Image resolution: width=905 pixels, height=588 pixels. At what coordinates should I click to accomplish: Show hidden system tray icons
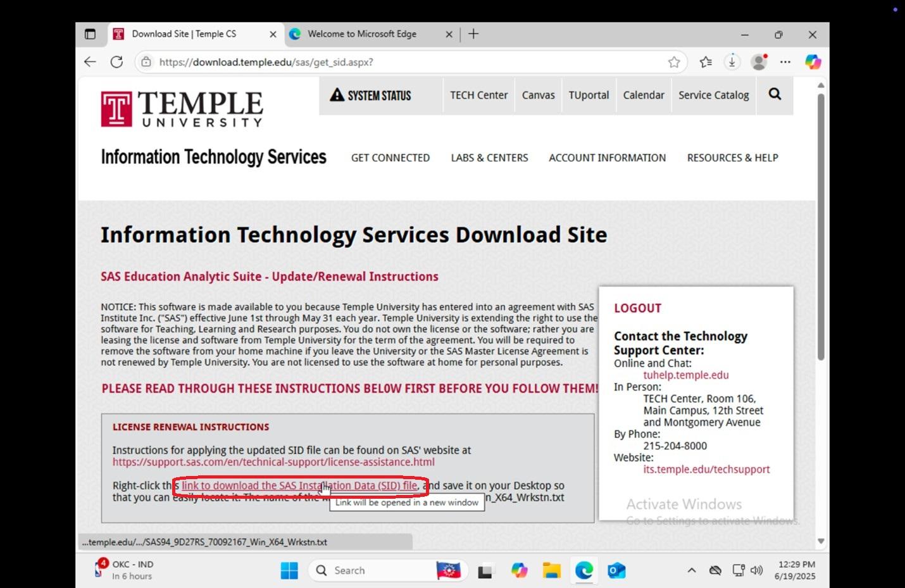[x=692, y=570]
